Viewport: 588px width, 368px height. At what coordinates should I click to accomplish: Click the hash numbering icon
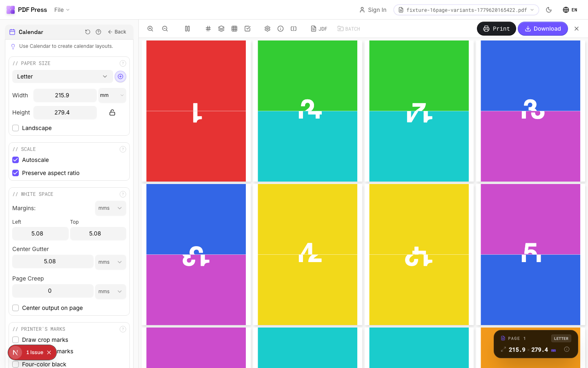click(x=208, y=29)
